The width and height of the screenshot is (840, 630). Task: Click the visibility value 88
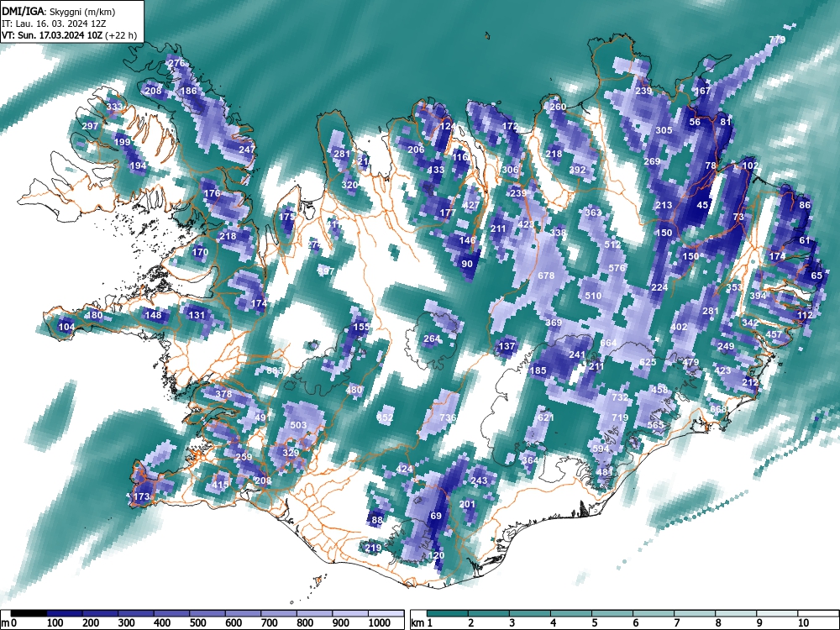[377, 520]
